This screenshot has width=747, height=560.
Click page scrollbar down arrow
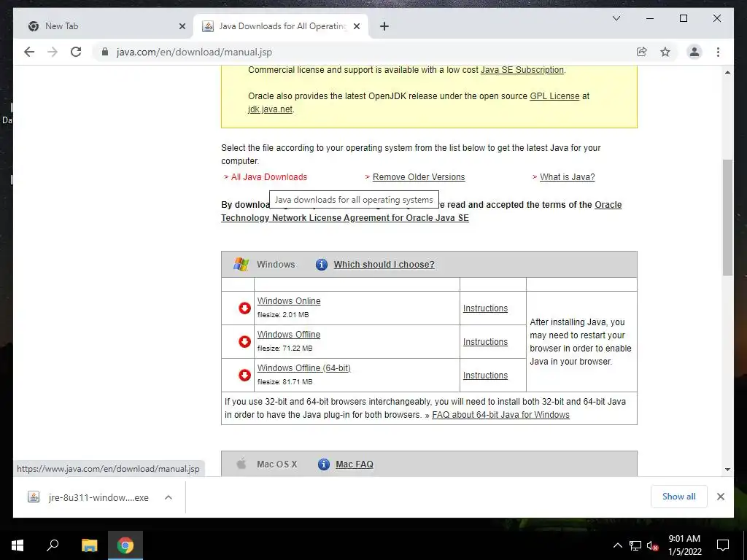click(x=727, y=470)
